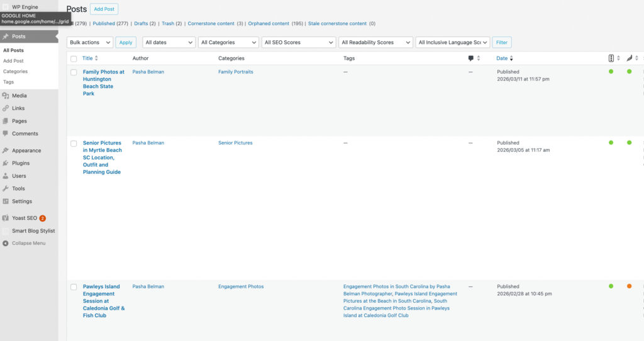Click the comments column bubble icon
The width and height of the screenshot is (644, 341).
point(470,58)
